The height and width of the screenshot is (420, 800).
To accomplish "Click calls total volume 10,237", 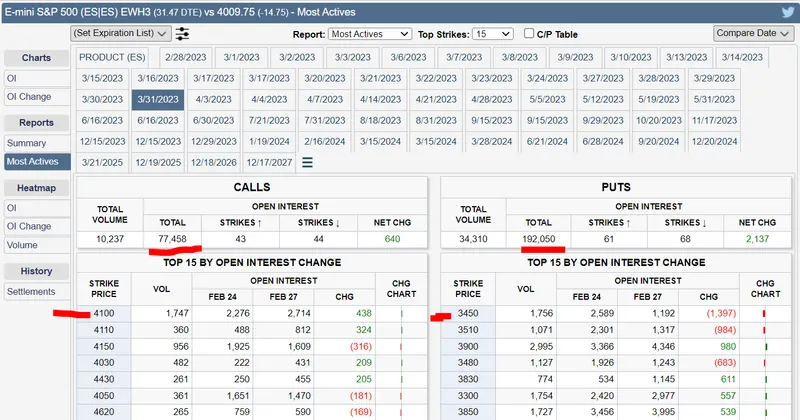I will click(110, 239).
